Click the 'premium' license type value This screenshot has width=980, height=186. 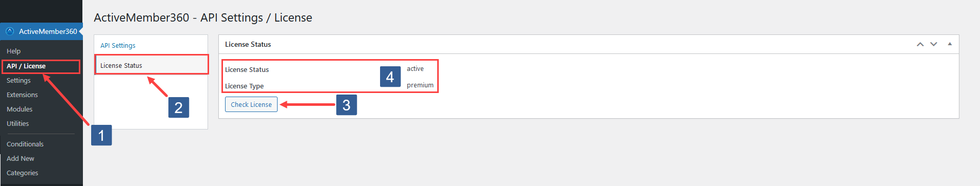click(x=420, y=85)
